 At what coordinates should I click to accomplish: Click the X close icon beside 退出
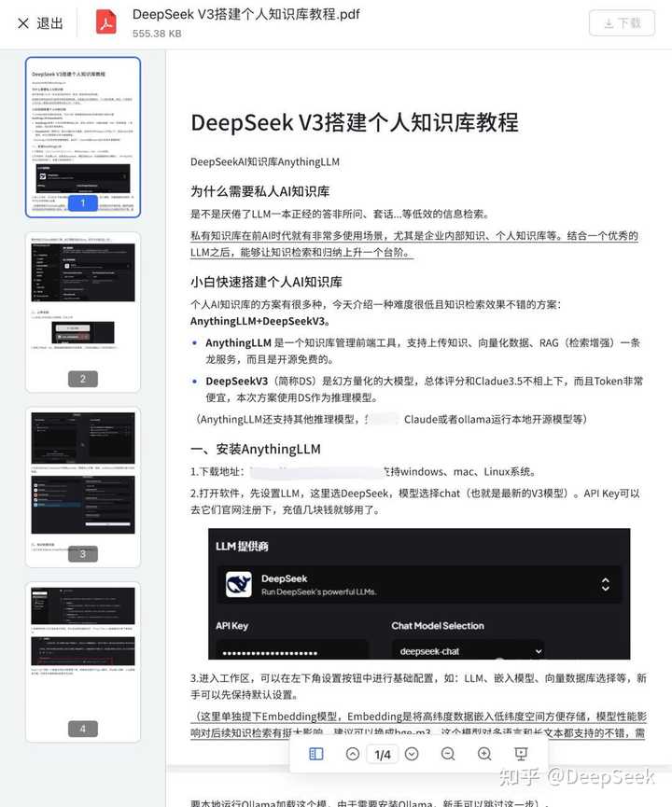point(23,23)
